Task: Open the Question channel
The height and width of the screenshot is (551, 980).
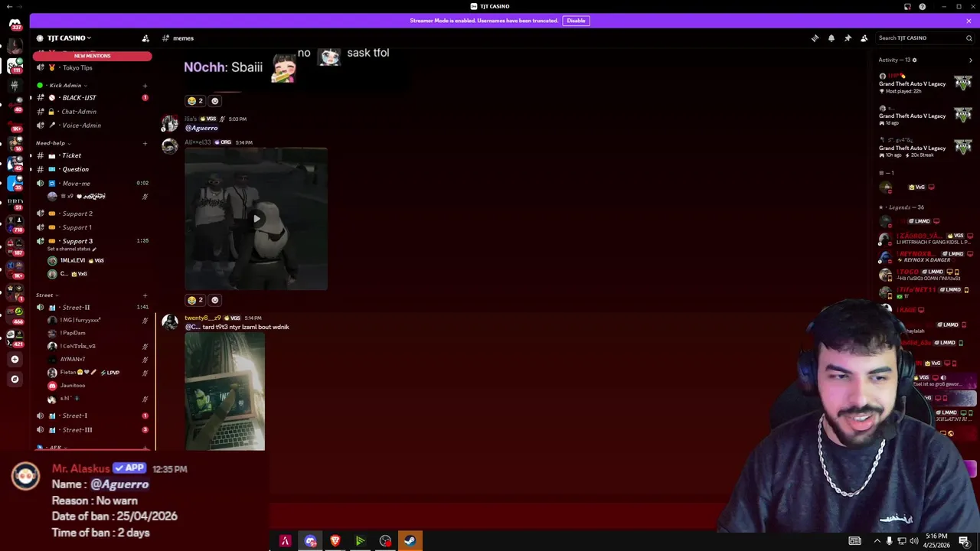Action: pos(92,169)
